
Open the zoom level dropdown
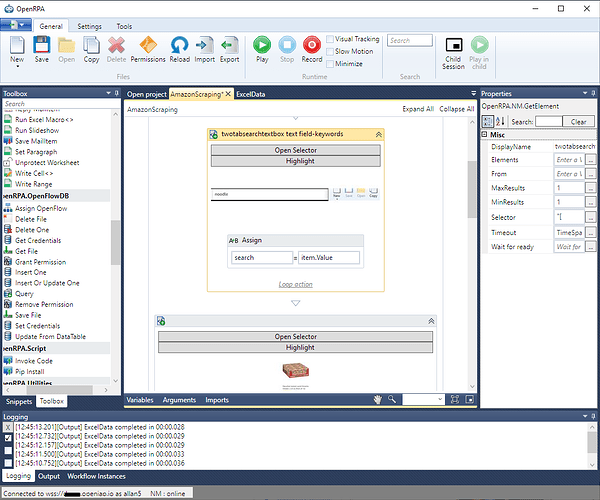click(423, 399)
